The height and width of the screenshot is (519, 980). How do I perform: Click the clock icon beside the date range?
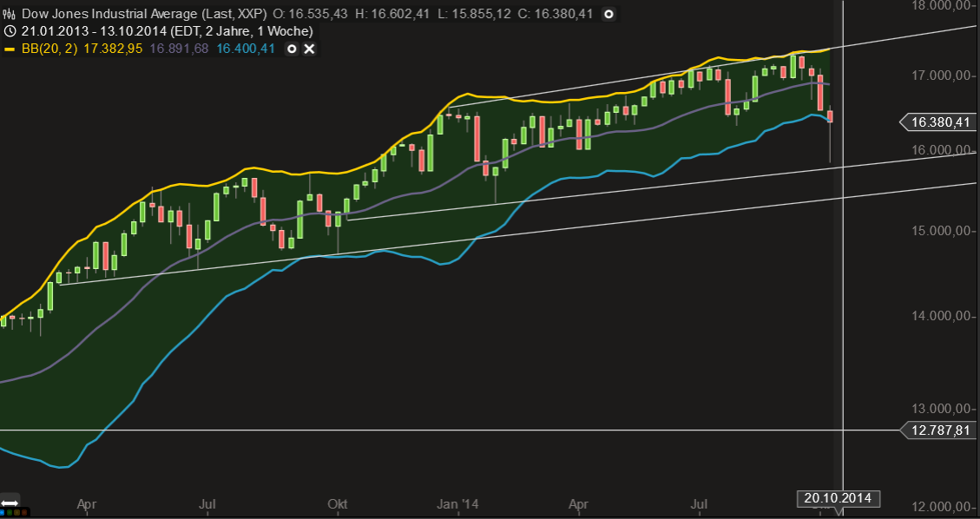click(x=10, y=31)
